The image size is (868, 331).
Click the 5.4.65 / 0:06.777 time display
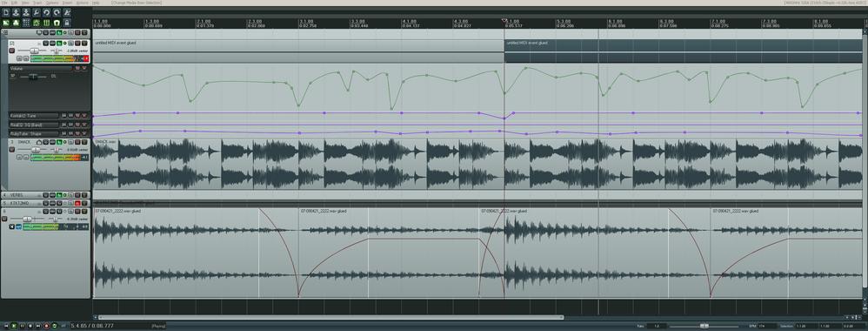tap(92, 326)
